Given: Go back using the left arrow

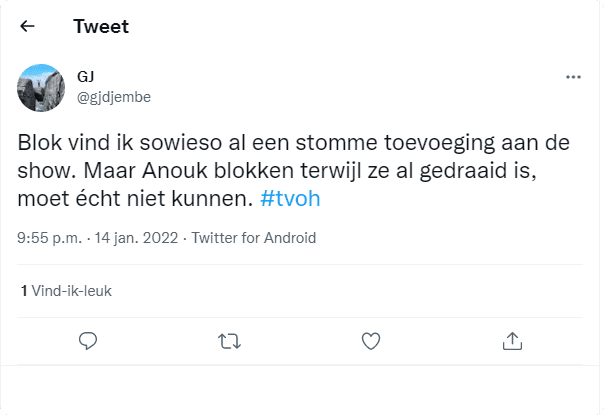Looking at the screenshot, I should click(x=27, y=27).
